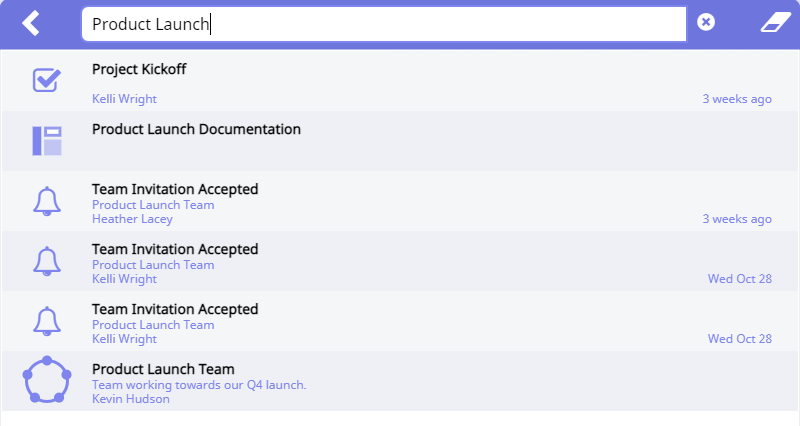
Task: Clear the search text with the circled X
Action: 706,22
